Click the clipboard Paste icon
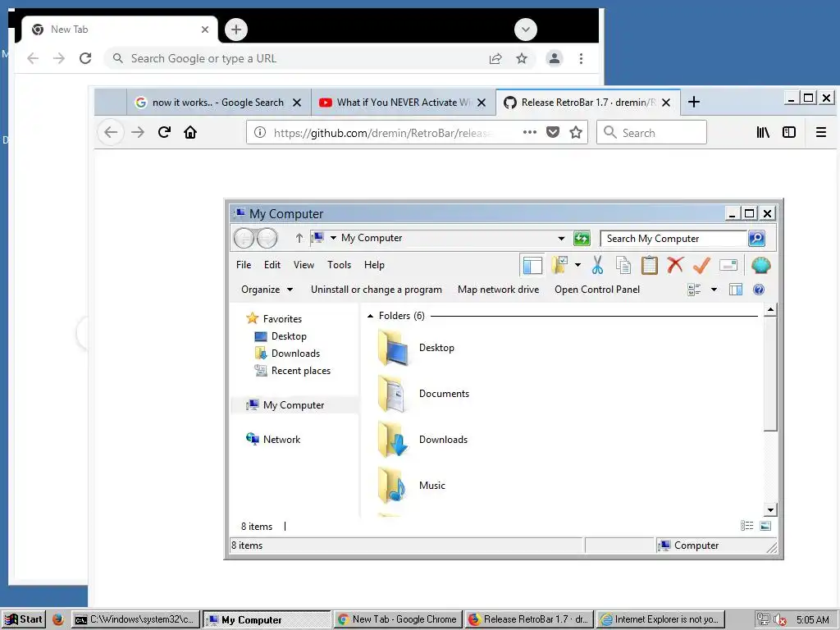Image resolution: width=840 pixels, height=630 pixels. [650, 265]
